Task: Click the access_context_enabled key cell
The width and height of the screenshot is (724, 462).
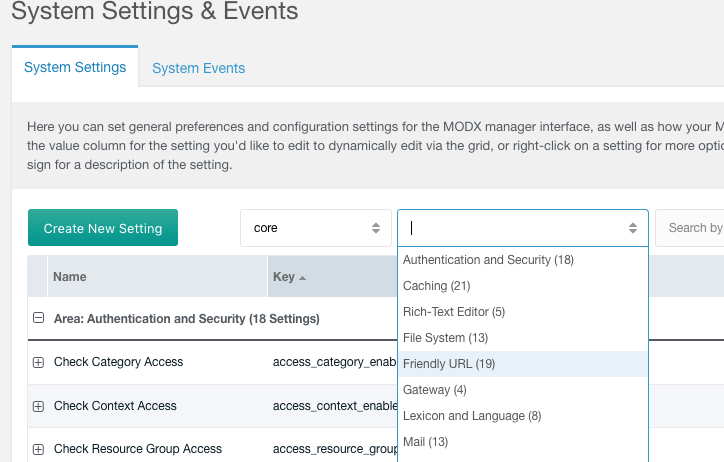Action: (x=335, y=406)
